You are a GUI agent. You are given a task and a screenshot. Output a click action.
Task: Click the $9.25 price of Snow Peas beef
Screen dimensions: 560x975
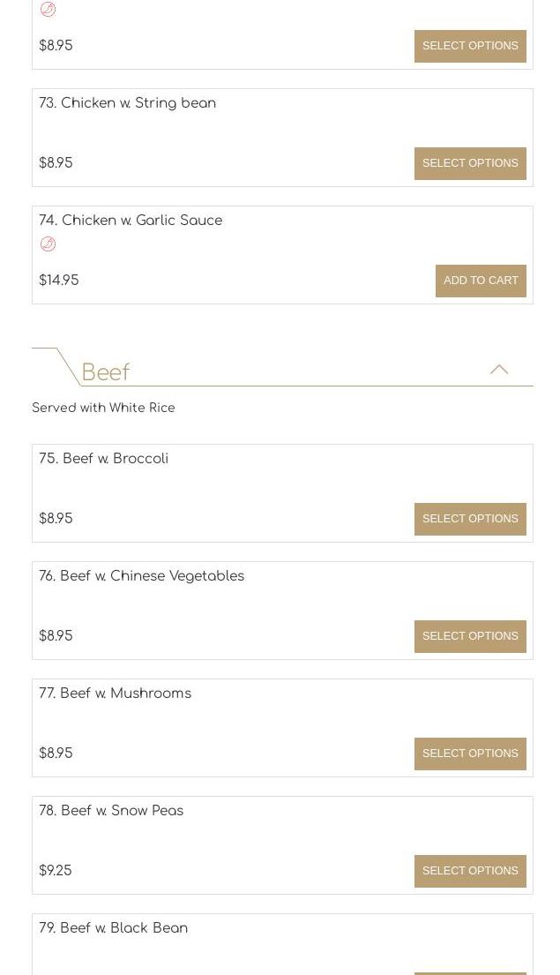56,870
